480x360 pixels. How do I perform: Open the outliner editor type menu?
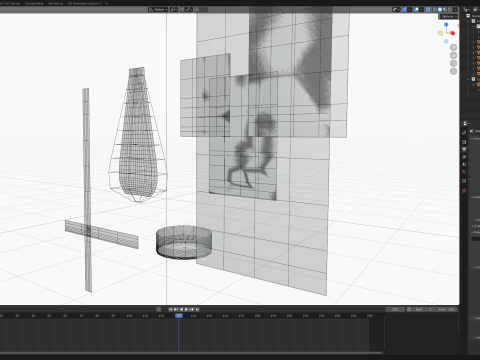(467, 9)
